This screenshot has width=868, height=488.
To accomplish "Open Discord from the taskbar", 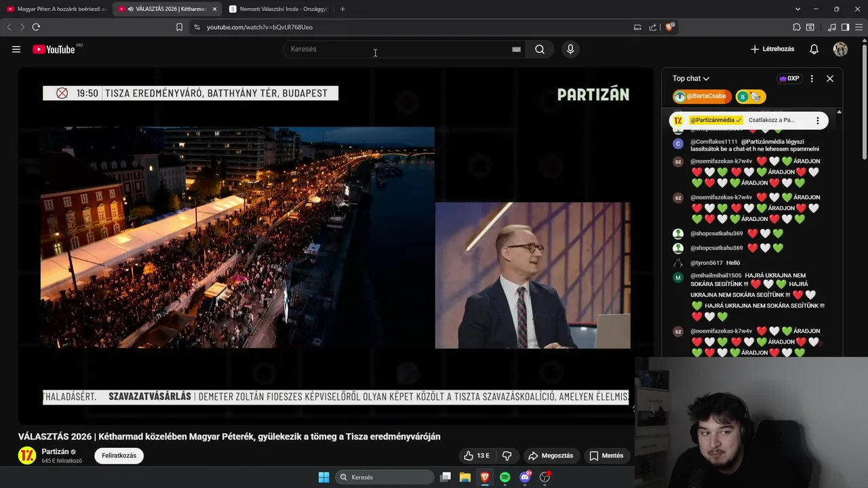I will click(525, 477).
